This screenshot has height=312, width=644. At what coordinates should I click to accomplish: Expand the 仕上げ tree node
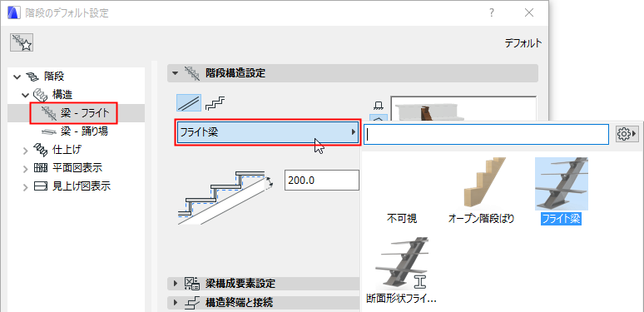coord(27,151)
